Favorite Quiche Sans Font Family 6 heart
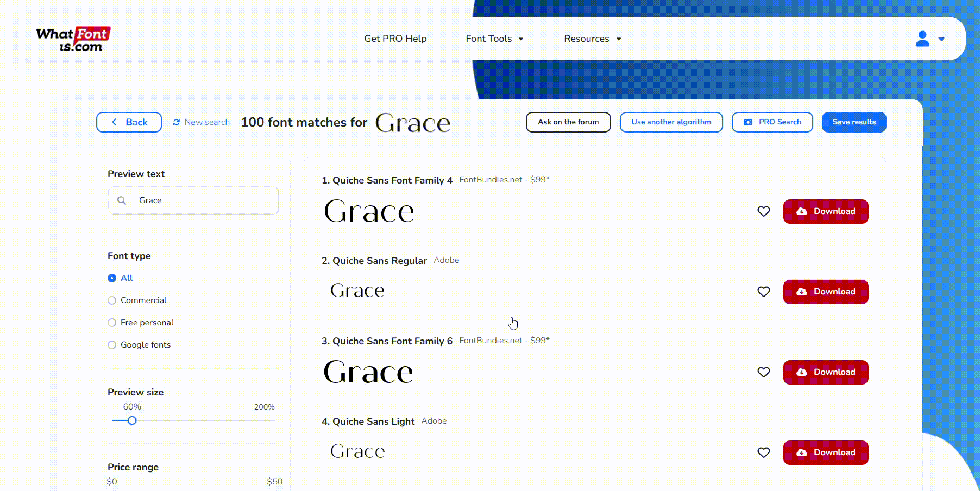The height and width of the screenshot is (491, 980). point(764,372)
